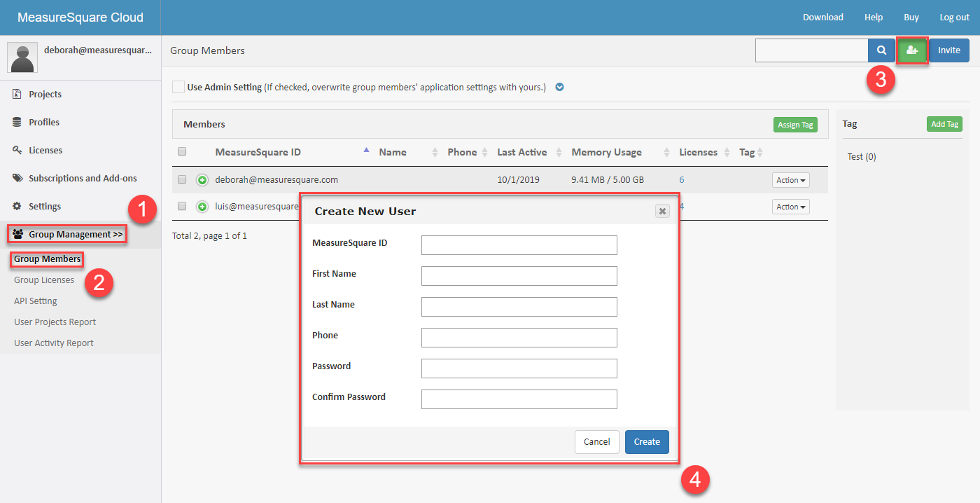
Task: Open Projects in the sidebar
Action: 45,94
